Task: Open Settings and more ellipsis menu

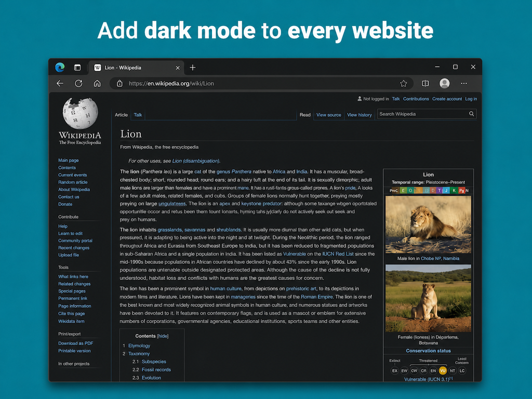Action: [x=464, y=84]
